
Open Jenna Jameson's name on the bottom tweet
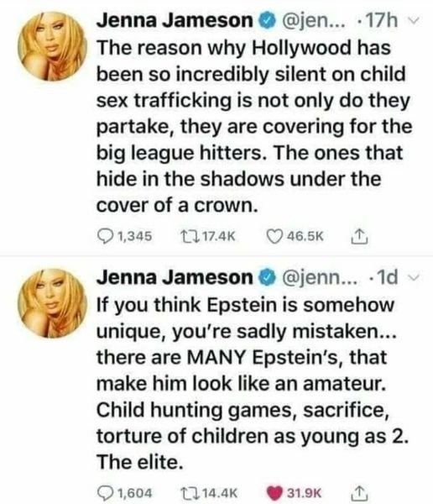click(x=175, y=277)
